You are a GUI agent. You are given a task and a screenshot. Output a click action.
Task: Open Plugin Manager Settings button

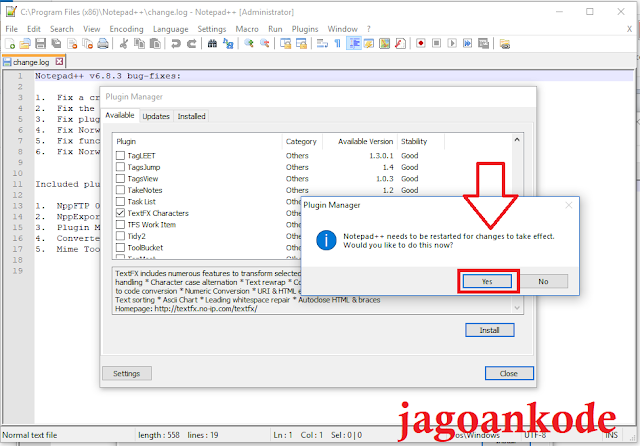click(127, 373)
